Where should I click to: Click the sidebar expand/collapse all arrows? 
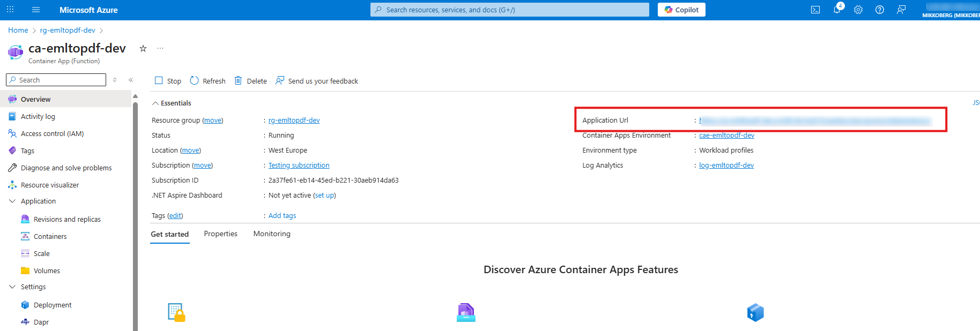click(115, 80)
